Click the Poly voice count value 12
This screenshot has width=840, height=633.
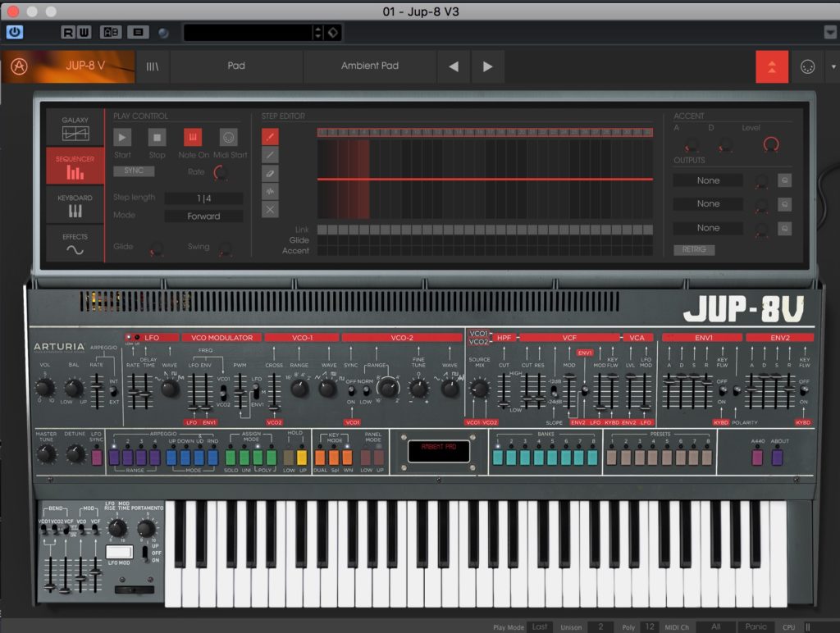point(650,626)
